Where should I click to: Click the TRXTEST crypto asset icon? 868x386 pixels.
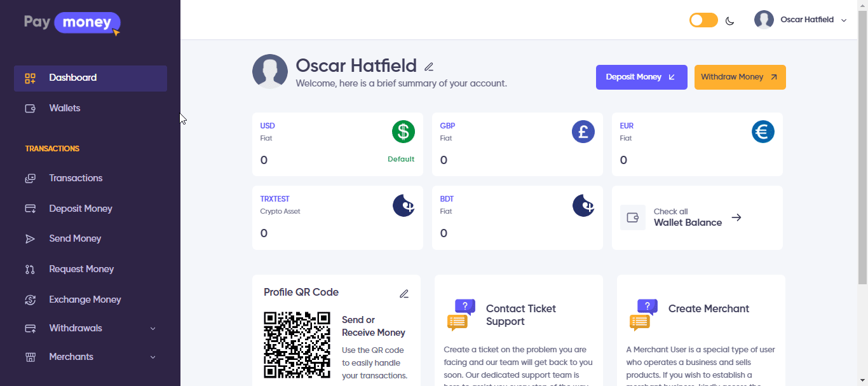[403, 205]
